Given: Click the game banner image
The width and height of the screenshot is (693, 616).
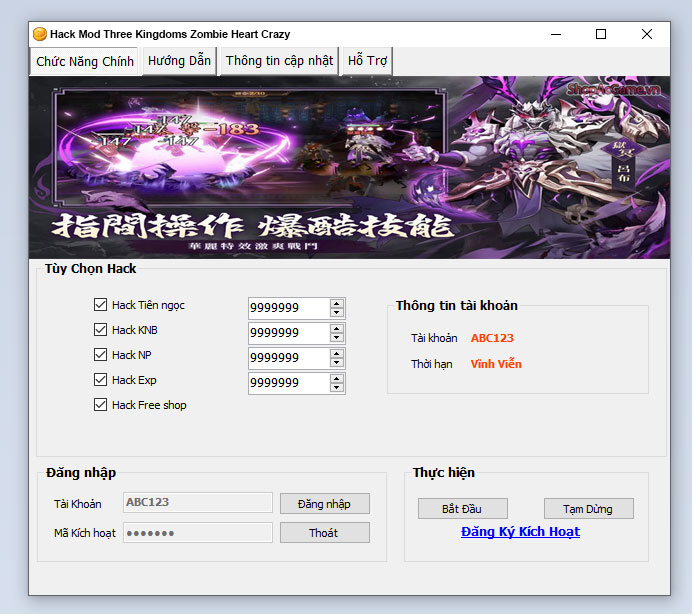Looking at the screenshot, I should (349, 167).
